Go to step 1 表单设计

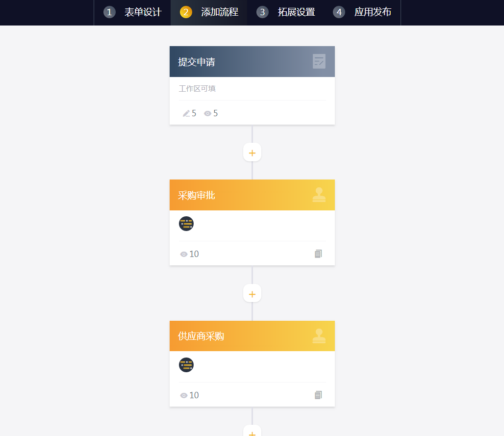click(132, 12)
